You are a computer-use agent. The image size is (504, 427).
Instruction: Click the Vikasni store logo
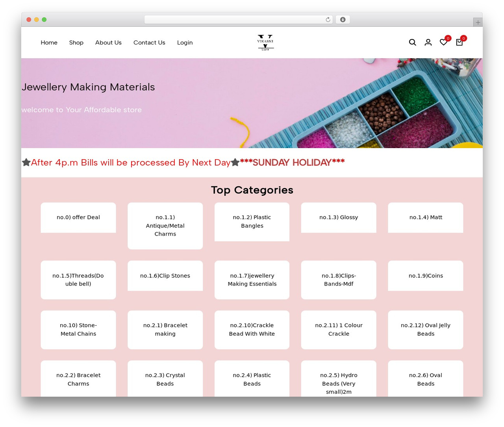(x=265, y=43)
